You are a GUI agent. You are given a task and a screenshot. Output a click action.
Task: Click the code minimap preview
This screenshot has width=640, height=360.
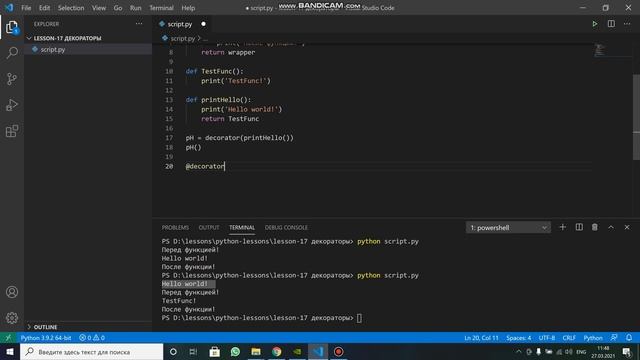coord(599,50)
